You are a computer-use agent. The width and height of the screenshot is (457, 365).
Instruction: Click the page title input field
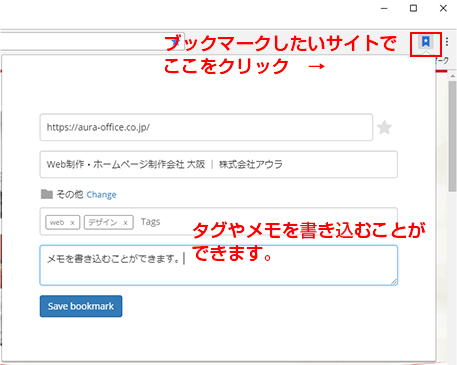pyautogui.click(x=219, y=164)
